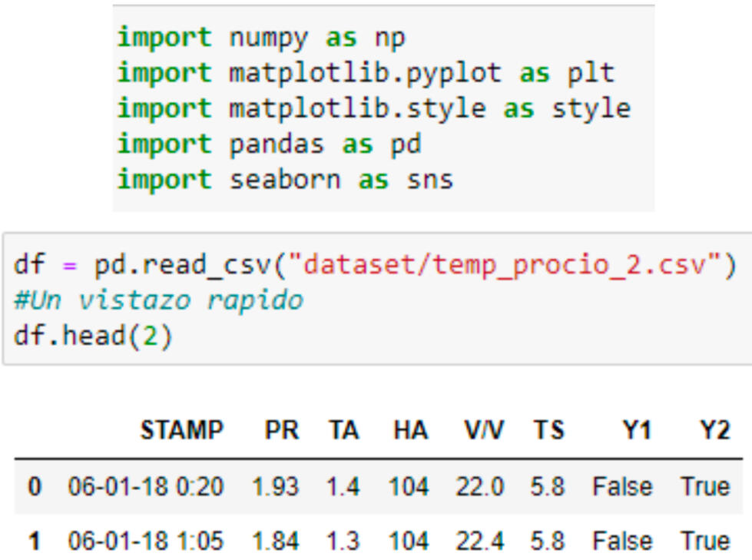Image resolution: width=752 pixels, height=560 pixels.
Task: Click the 1.84 value in PR column
Action: click(x=275, y=542)
